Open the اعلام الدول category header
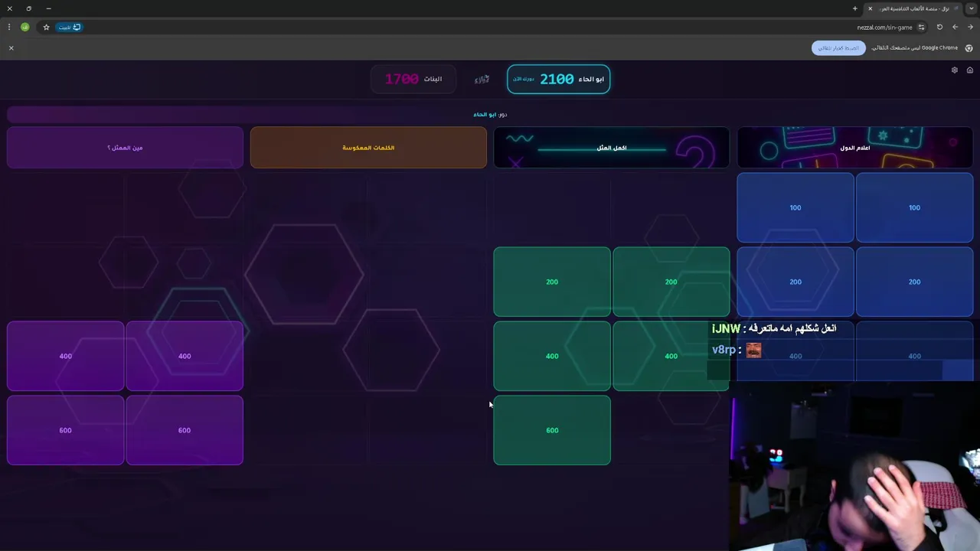Screen dimensions: 980x551 pyautogui.click(x=855, y=148)
